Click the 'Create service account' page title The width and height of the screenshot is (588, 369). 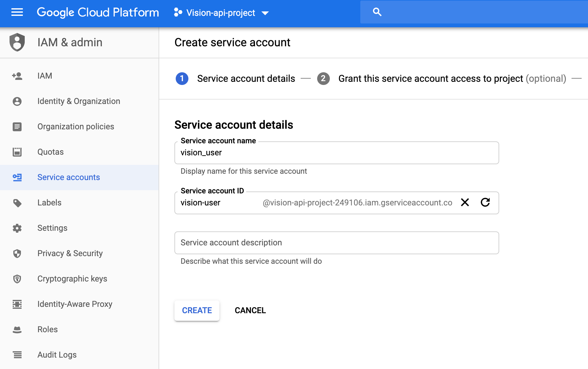pos(232,42)
